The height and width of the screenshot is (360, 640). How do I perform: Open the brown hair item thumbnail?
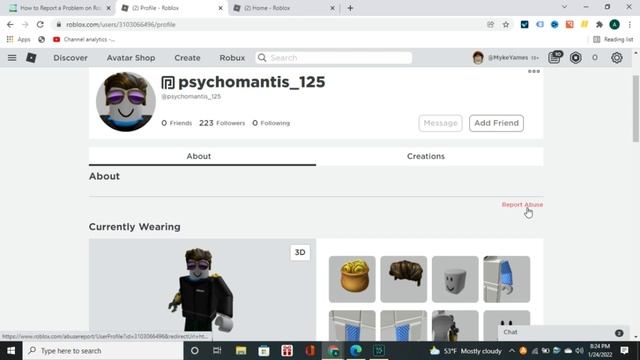point(404,279)
